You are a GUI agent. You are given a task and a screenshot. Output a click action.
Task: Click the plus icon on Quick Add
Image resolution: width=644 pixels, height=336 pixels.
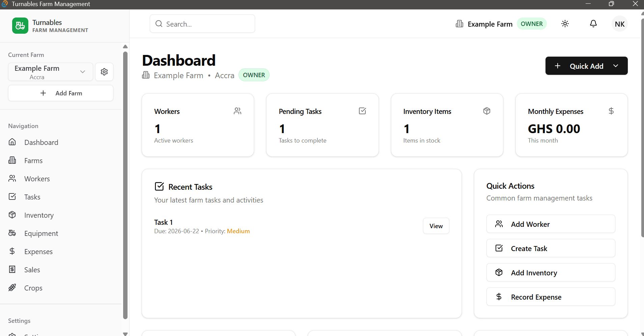(x=558, y=66)
